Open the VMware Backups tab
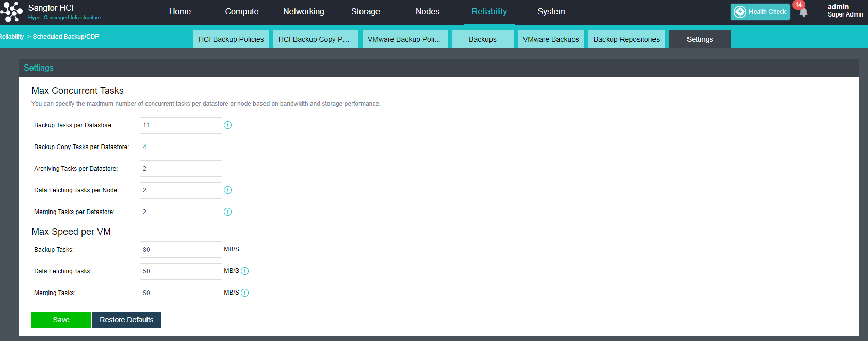This screenshot has width=868, height=341. 550,39
